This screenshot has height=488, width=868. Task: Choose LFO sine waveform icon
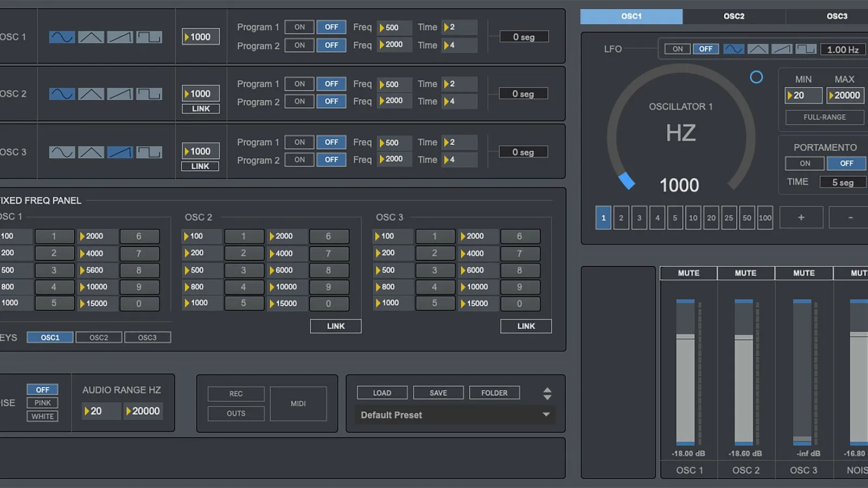click(x=733, y=49)
